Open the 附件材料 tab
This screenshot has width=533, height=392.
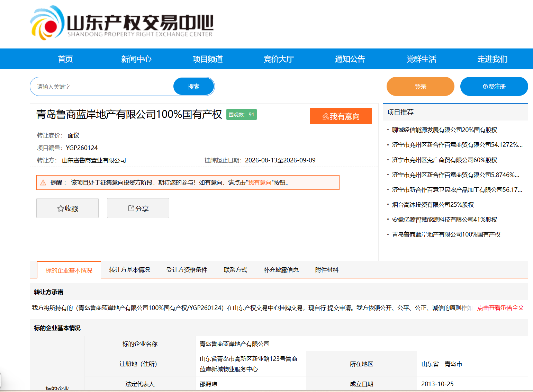tap(327, 270)
